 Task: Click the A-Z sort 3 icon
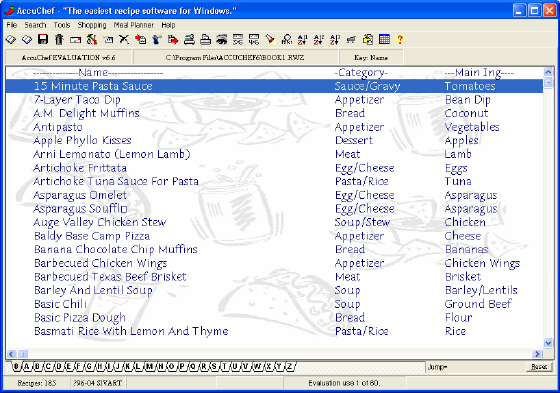335,39
